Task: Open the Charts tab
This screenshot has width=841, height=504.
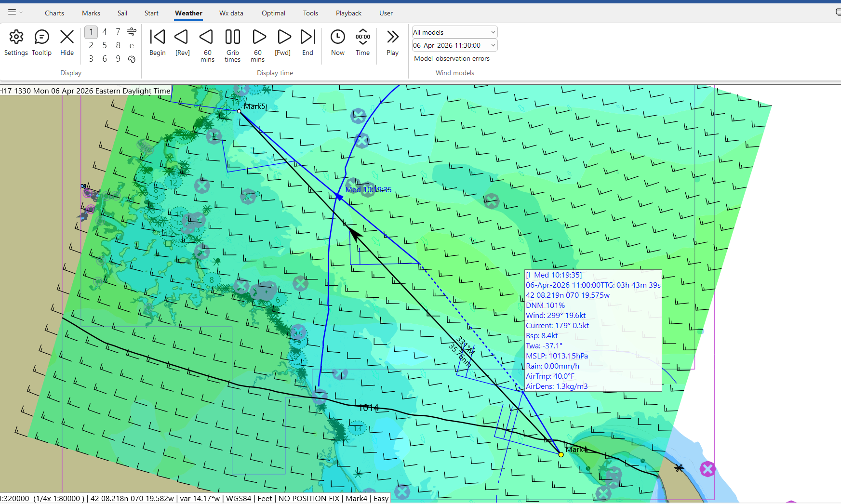Action: click(54, 13)
